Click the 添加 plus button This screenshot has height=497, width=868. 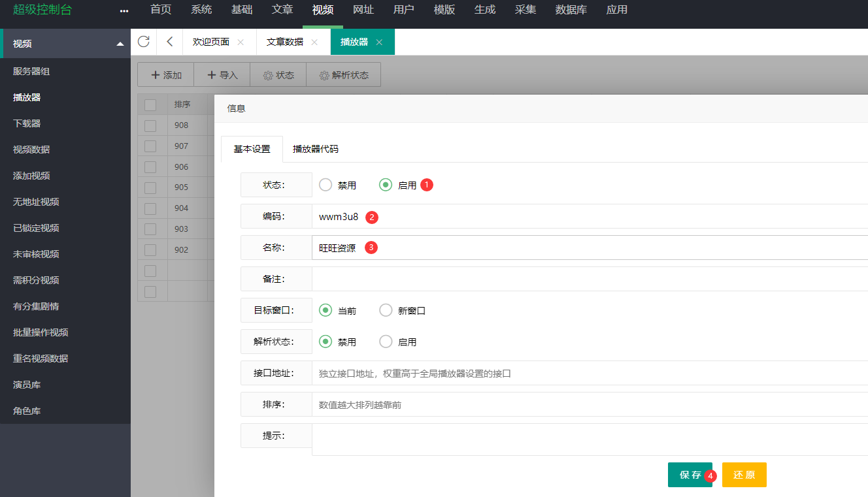click(x=166, y=75)
